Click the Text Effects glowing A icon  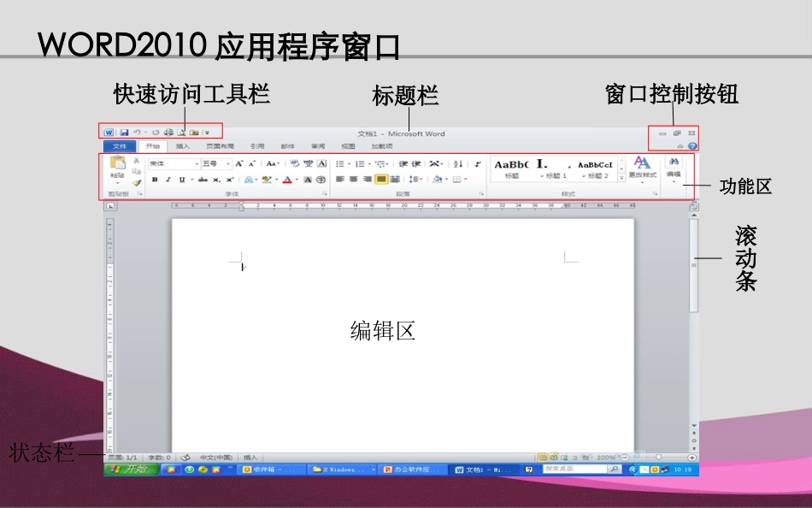249,180
